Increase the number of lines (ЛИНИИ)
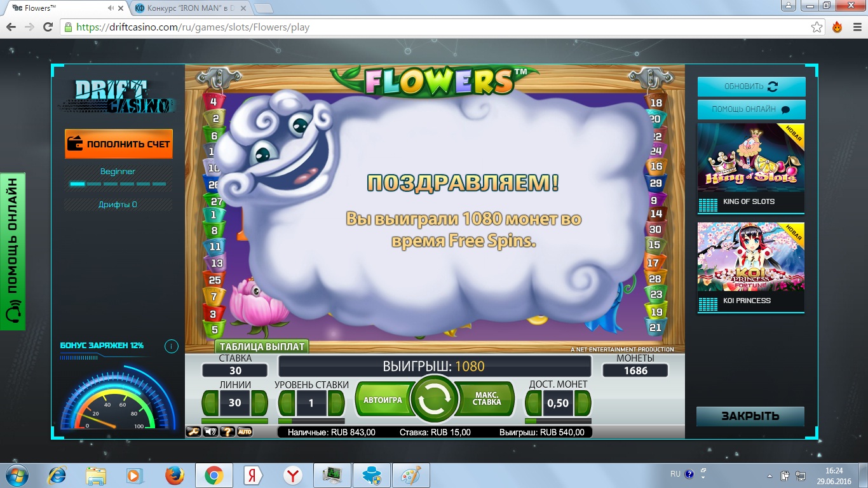 pos(259,403)
